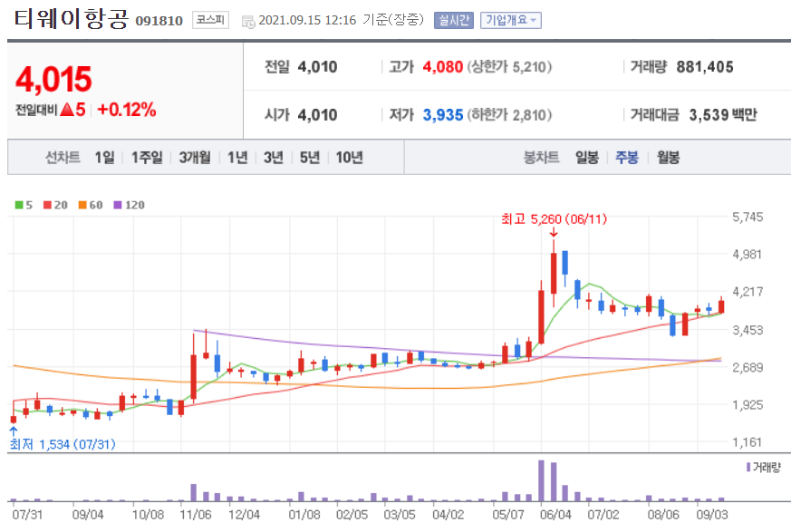791x532 pixels.
Task: Enable the 실시간 real-time quote mode
Action: [x=453, y=18]
